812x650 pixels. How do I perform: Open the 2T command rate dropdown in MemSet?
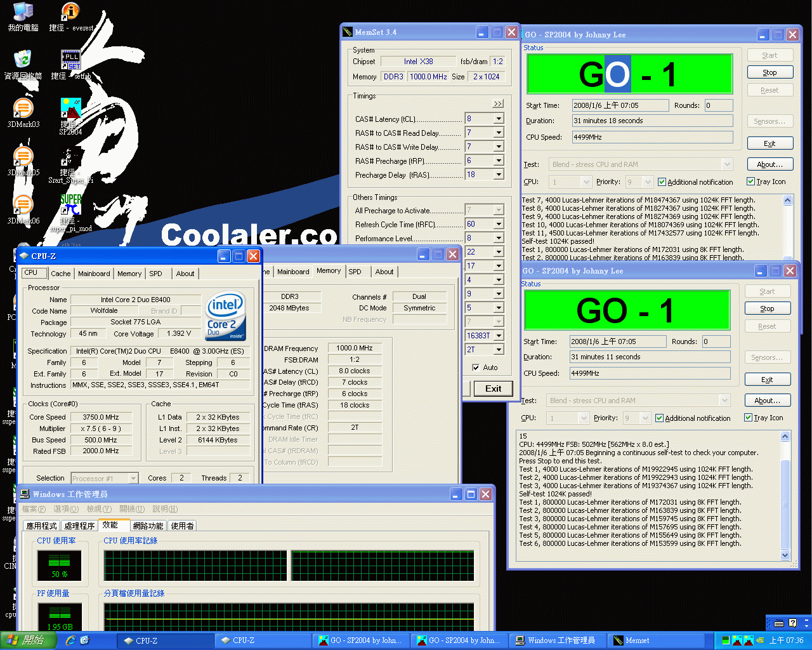point(499,350)
